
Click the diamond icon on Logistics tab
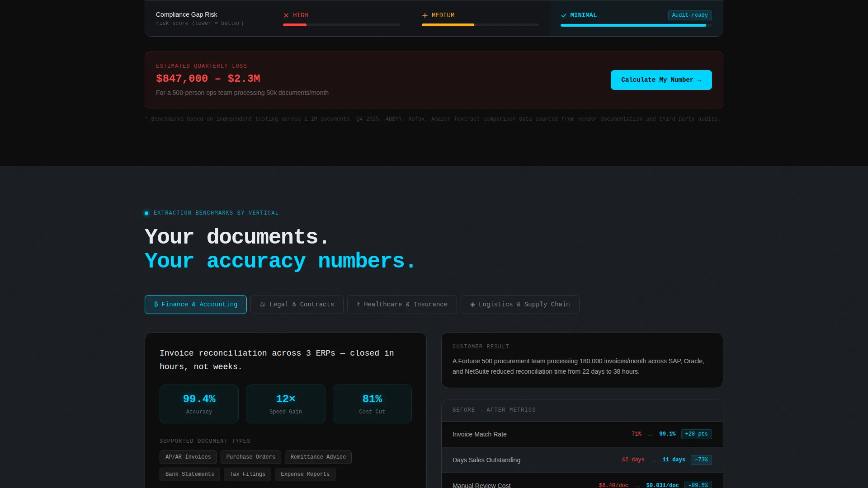tap(472, 305)
